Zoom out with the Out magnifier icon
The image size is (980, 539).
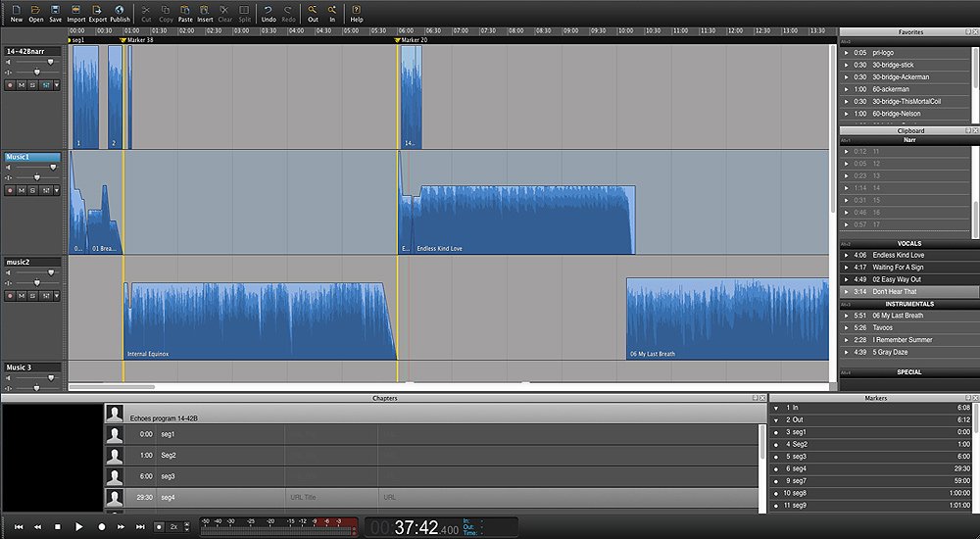[x=313, y=13]
